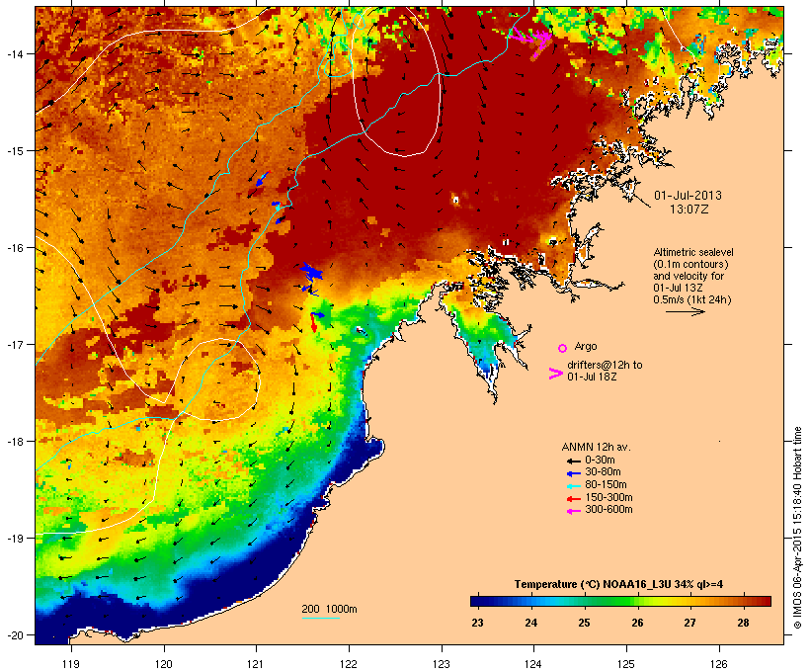The height and width of the screenshot is (672, 810).
Task: Click the dark red 28°C end of colorbar
Action: [x=767, y=601]
